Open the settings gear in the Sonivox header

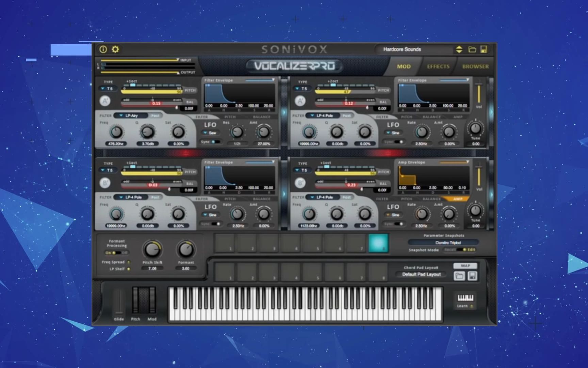coord(115,49)
